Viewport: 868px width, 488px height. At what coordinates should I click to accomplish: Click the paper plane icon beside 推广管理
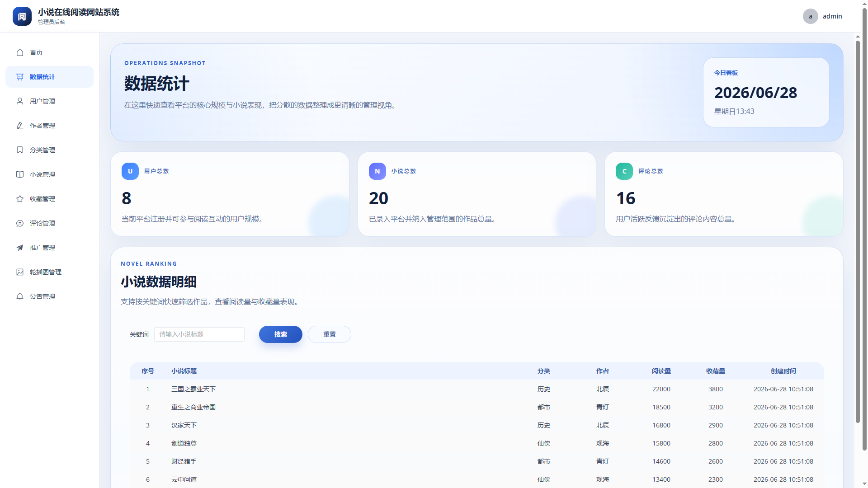pyautogui.click(x=20, y=248)
